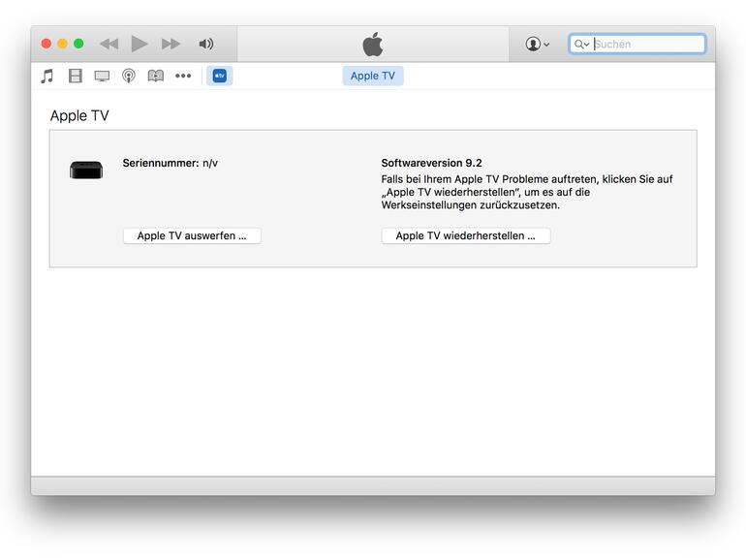Close the iTunes window
Viewport: 746px width, 560px height.
(x=47, y=44)
